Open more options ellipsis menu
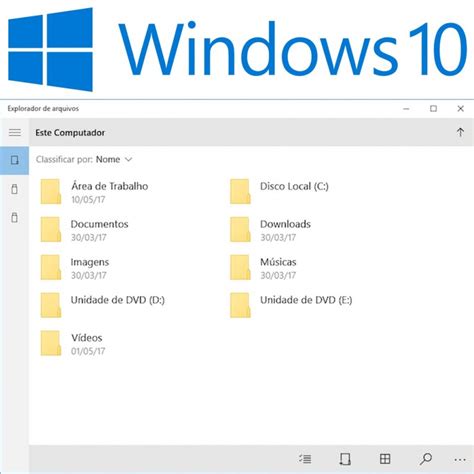The image size is (474, 474). (460, 460)
